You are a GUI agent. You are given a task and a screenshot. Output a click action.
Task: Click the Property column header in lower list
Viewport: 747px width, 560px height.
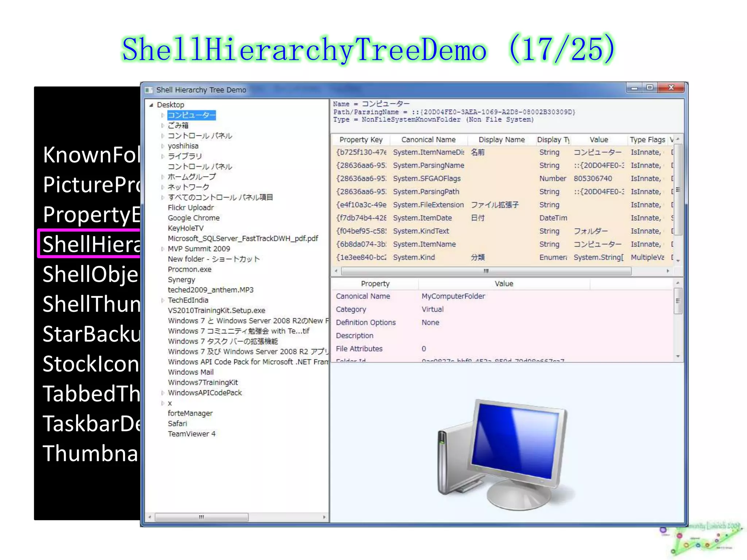click(x=375, y=284)
